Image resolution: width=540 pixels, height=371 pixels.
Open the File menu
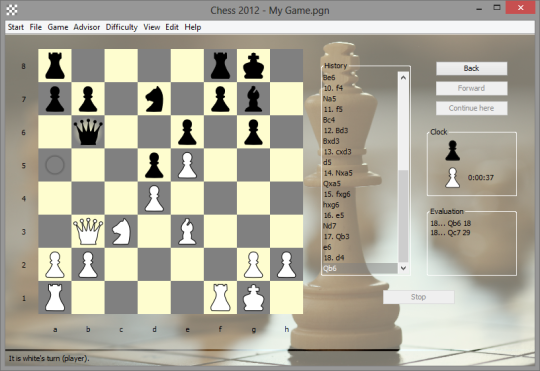[35, 27]
